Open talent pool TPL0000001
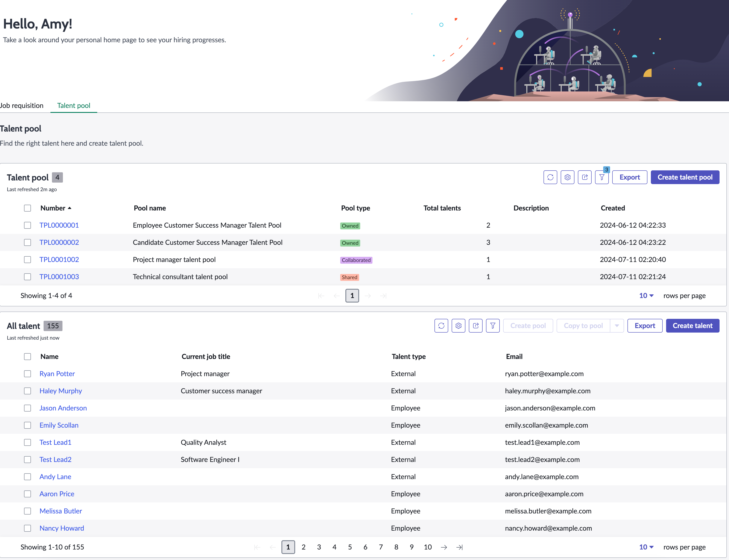Viewport: 729px width, 560px height. (x=59, y=225)
